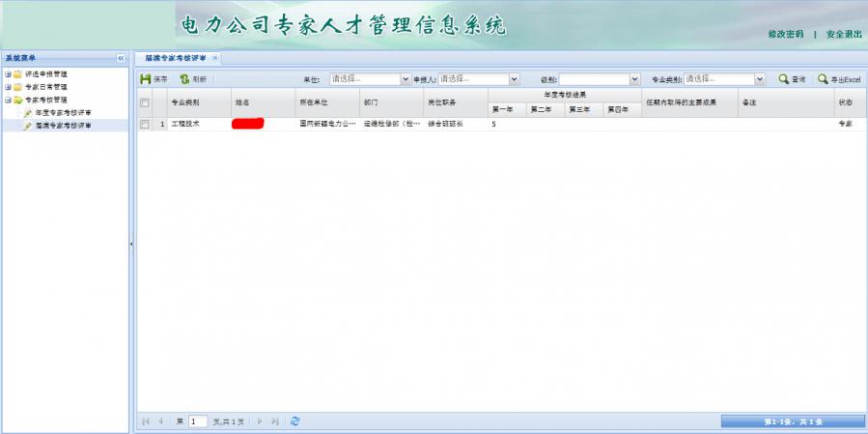Image resolution: width=868 pixels, height=434 pixels.
Task: Click the pagination refresh icon in footer
Action: (294, 421)
